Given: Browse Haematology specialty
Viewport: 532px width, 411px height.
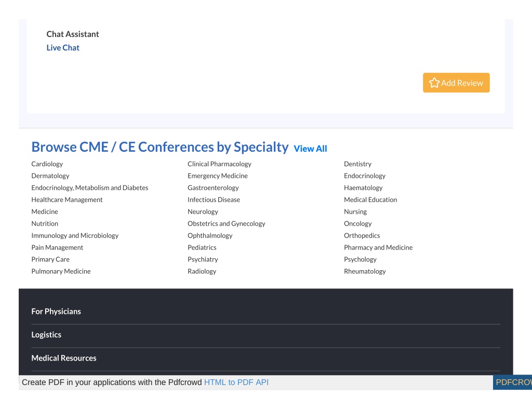Looking at the screenshot, I should [x=363, y=188].
